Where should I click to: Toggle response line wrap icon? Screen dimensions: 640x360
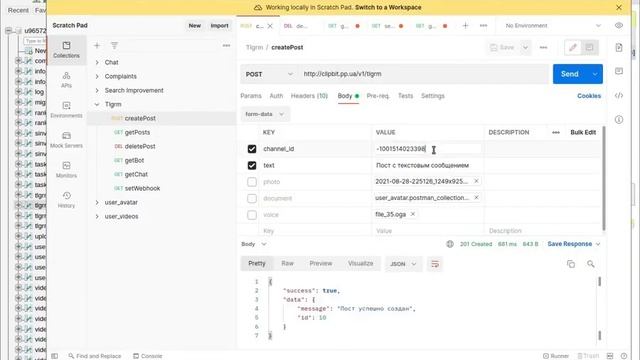435,264
